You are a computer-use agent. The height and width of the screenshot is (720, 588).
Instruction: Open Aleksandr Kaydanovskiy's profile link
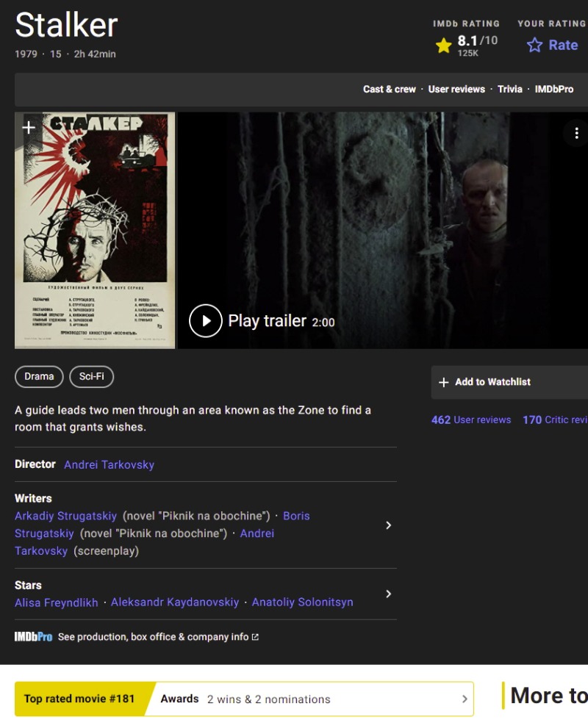(175, 602)
